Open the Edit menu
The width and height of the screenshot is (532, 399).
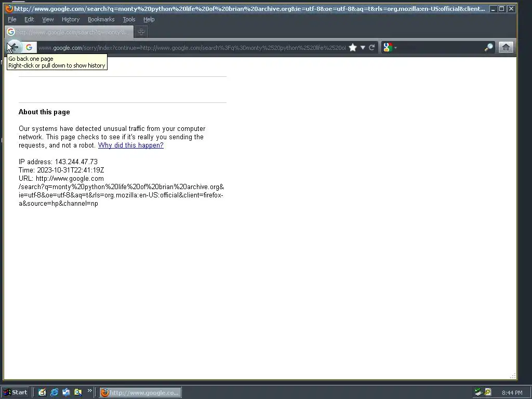tap(29, 19)
